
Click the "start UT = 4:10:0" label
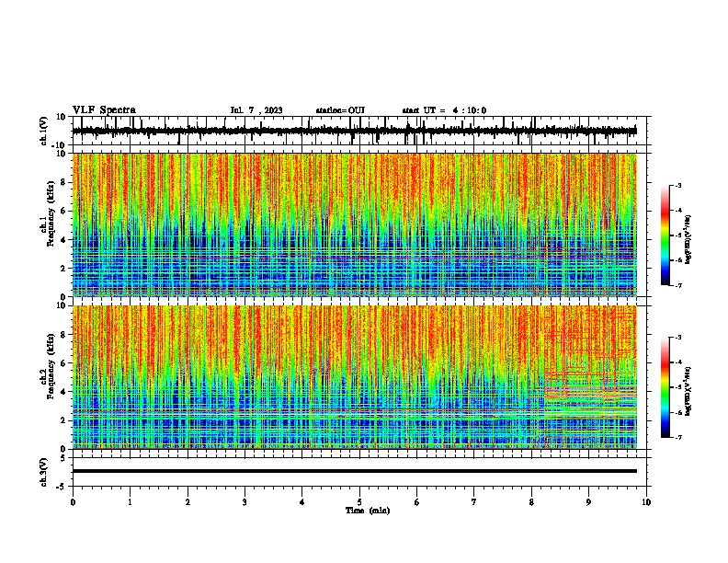tap(444, 110)
